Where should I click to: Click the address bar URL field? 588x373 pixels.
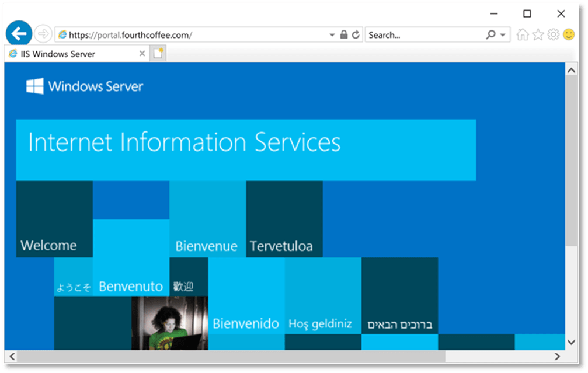tap(193, 35)
